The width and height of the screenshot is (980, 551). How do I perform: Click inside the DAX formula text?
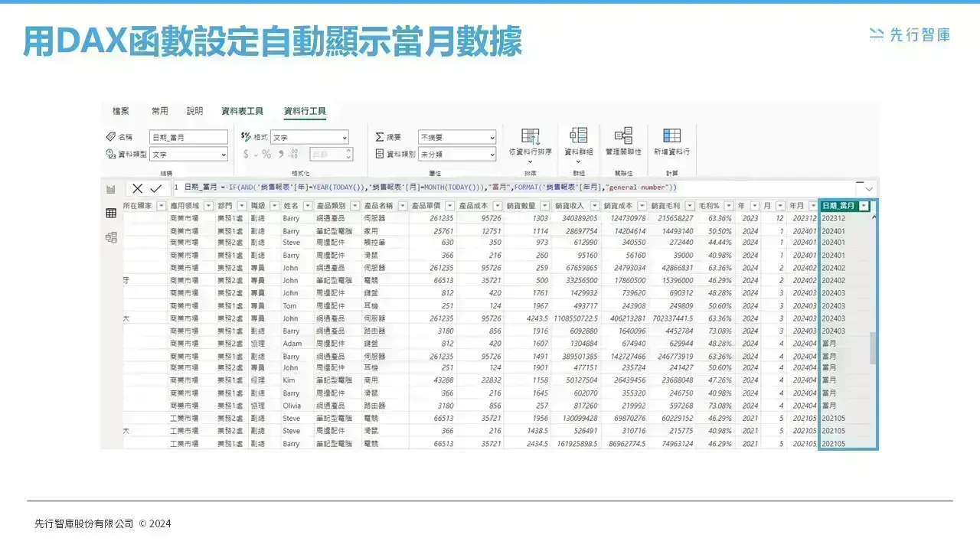tap(430, 187)
